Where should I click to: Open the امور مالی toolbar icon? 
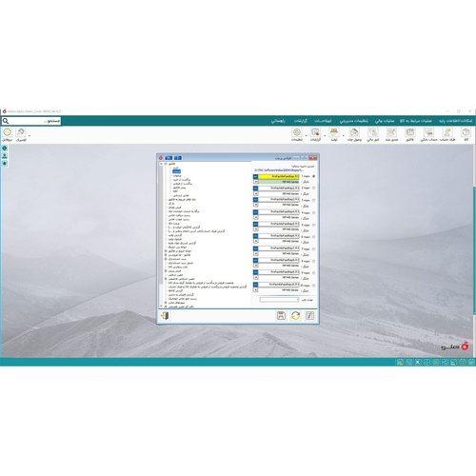pos(373,132)
